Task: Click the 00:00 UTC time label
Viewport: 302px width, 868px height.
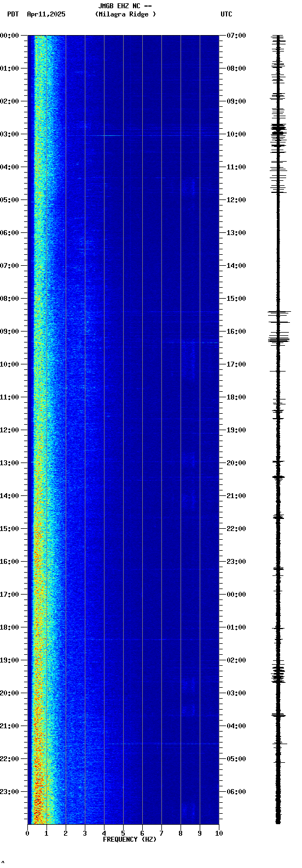Action: 236,595
